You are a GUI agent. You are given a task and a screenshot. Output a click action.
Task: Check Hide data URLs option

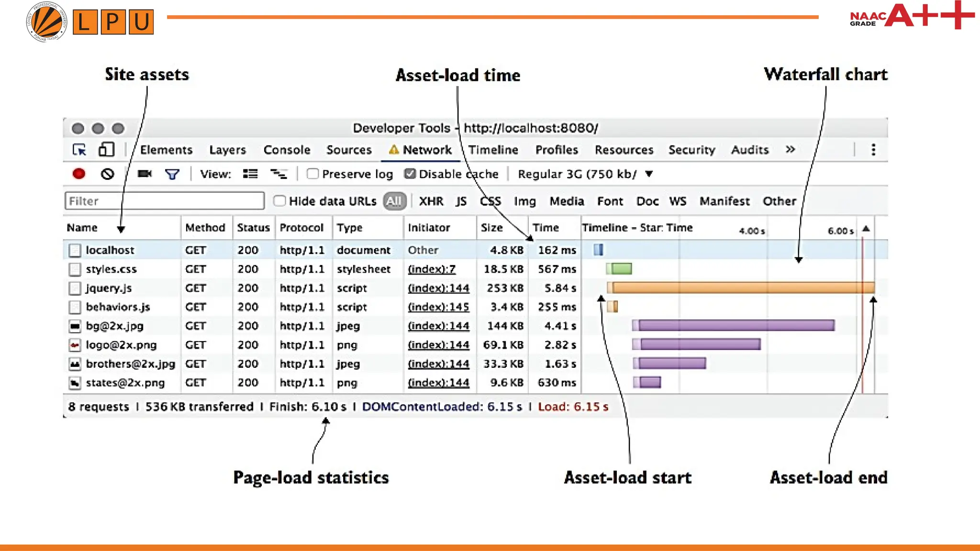(279, 201)
